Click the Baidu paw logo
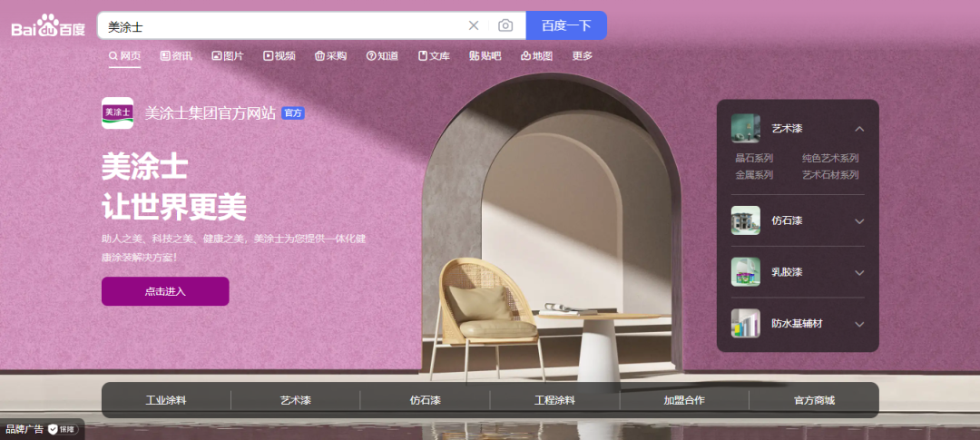 click(48, 25)
